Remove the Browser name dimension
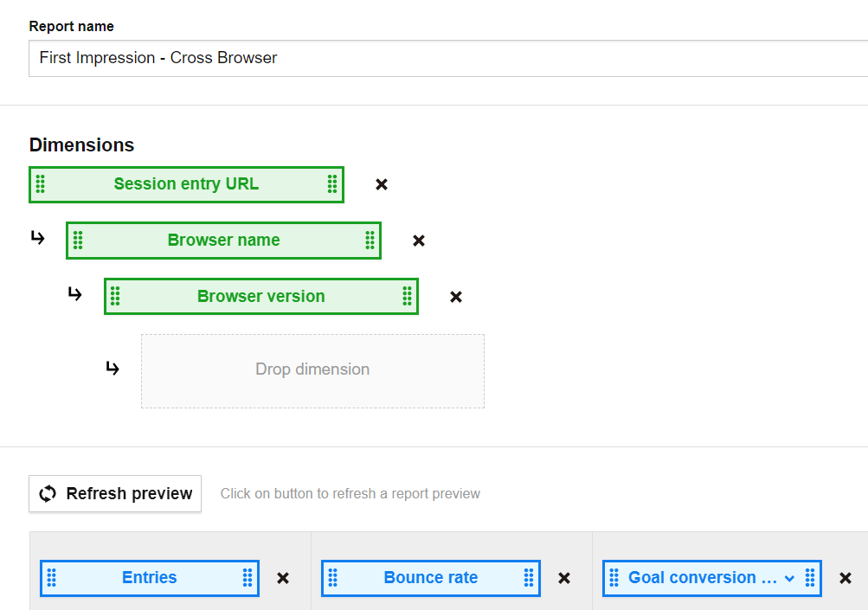 pyautogui.click(x=419, y=241)
